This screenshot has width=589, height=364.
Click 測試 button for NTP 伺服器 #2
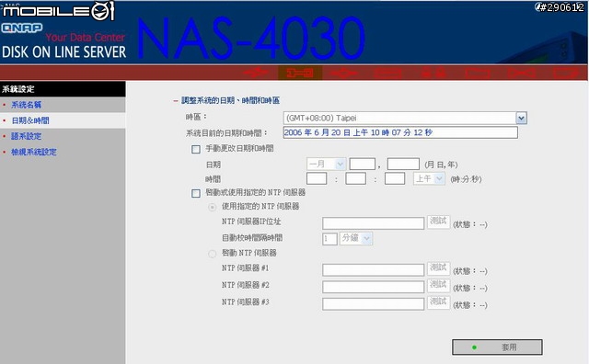[x=438, y=285]
